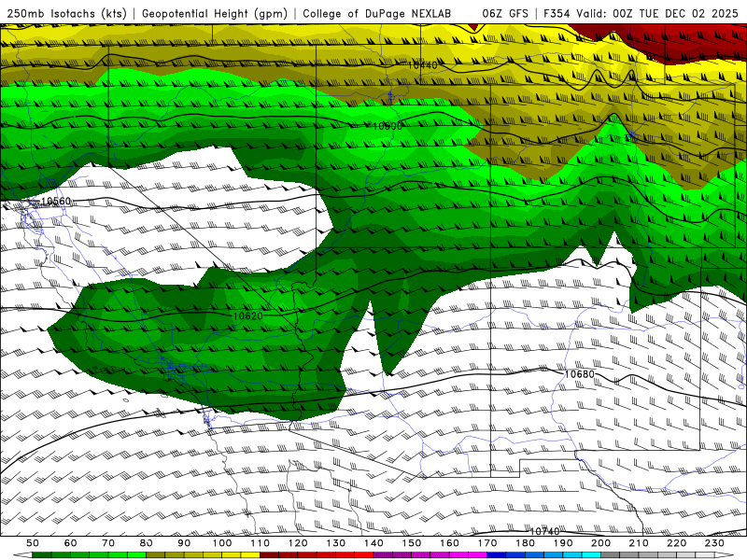
Task: Click the legend value 100
Action: pyautogui.click(x=222, y=543)
